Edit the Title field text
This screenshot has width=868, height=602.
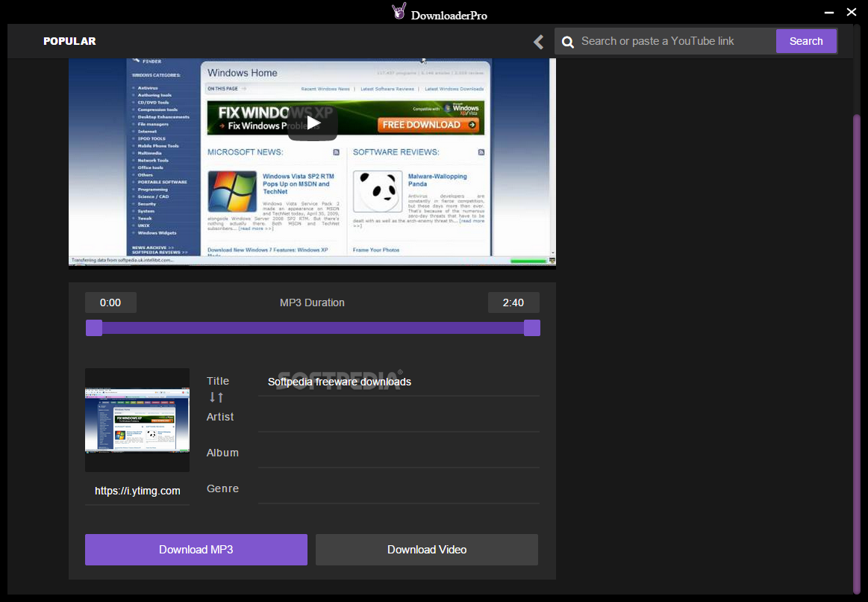click(x=399, y=382)
